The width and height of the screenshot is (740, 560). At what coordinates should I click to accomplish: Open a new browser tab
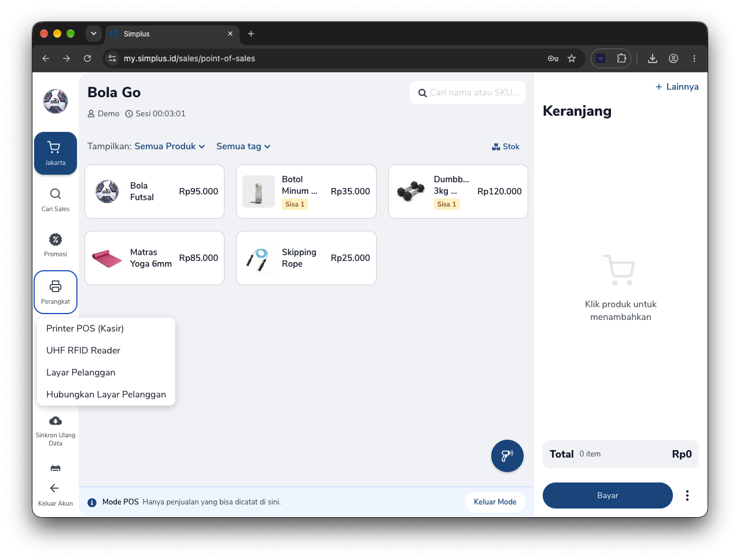[x=251, y=34]
